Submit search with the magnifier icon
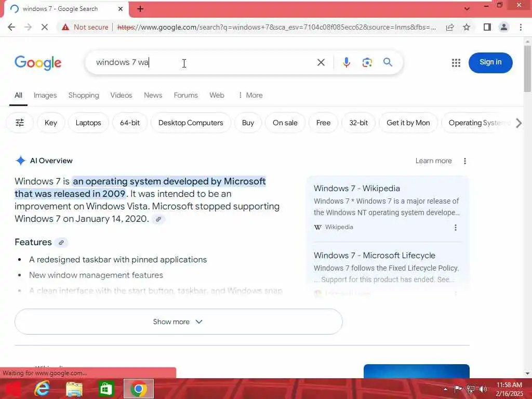This screenshot has width=532, height=399. tap(388, 62)
